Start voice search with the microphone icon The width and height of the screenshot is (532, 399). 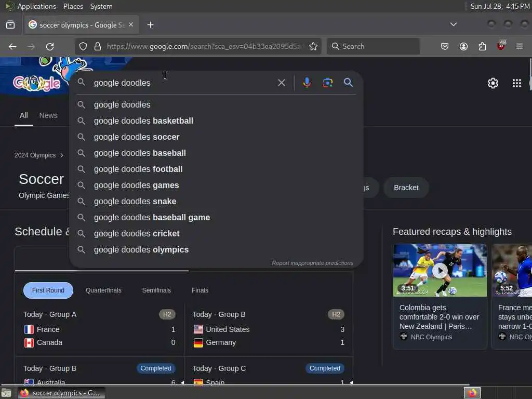[307, 83]
